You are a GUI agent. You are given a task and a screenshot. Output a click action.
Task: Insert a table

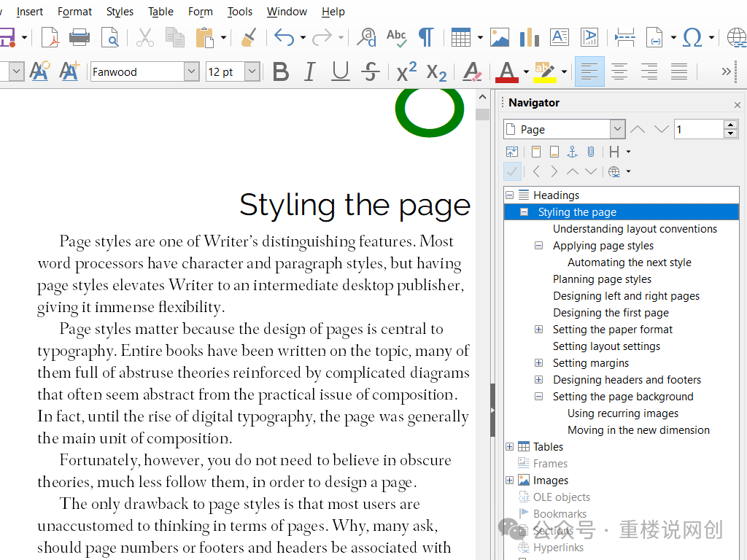point(461,37)
